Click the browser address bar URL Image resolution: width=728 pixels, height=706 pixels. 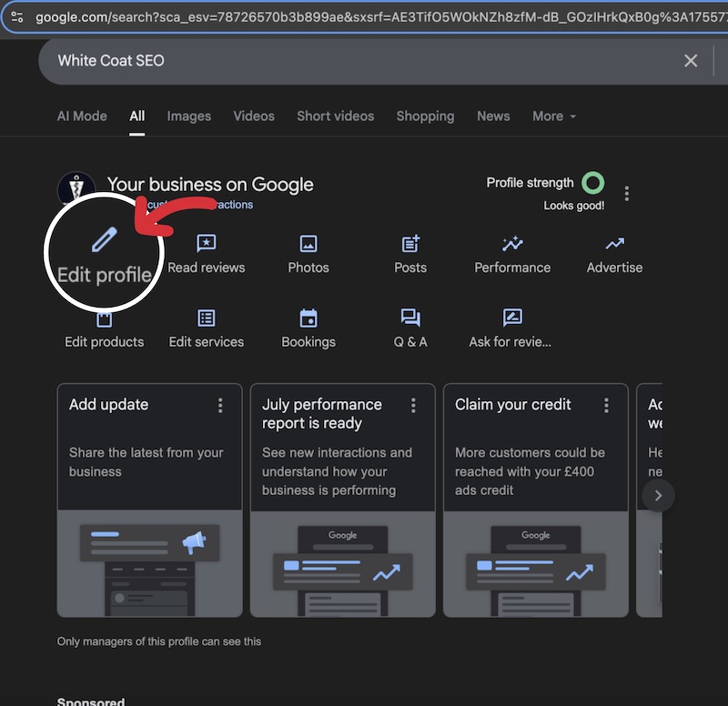(x=380, y=17)
